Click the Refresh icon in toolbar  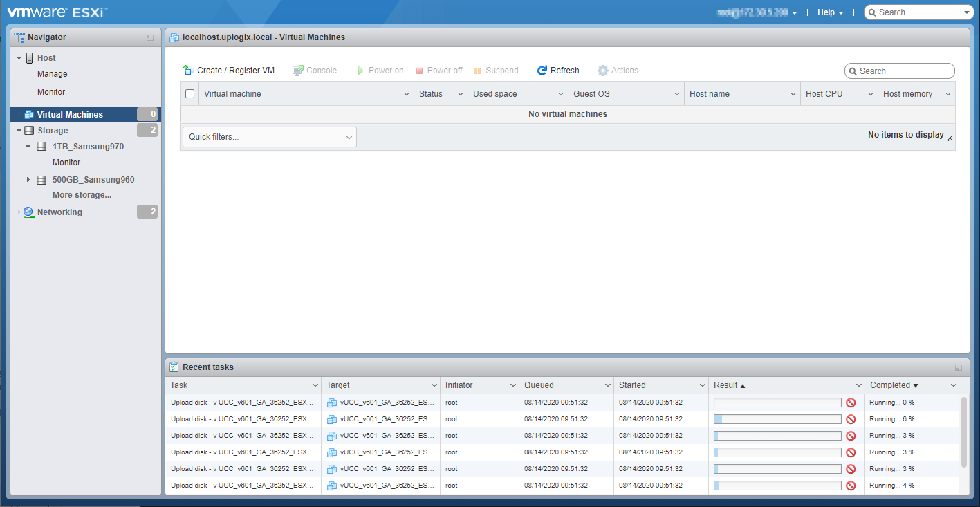(542, 71)
